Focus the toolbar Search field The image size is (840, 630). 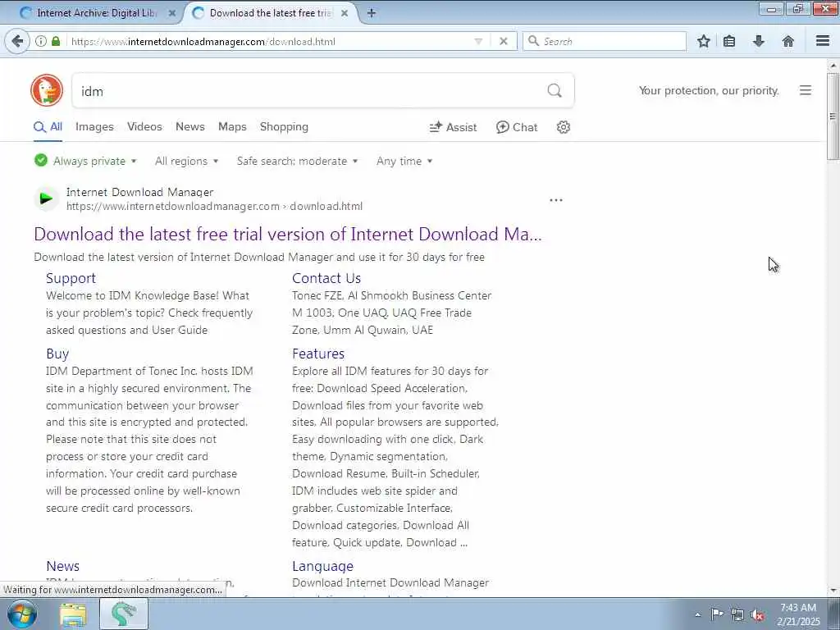pos(605,41)
